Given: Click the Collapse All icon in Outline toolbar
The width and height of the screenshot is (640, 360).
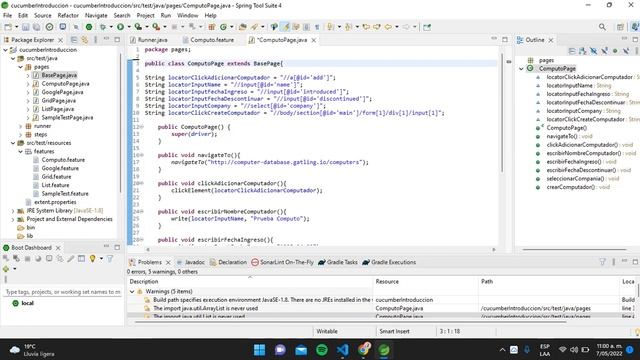Looking at the screenshot, I should tap(572, 51).
